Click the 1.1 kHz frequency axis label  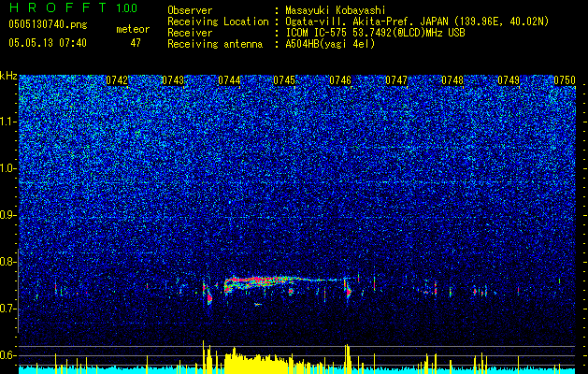8,122
